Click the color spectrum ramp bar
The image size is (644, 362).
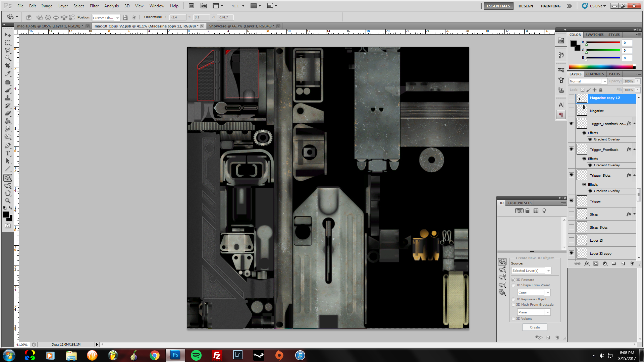click(x=601, y=67)
